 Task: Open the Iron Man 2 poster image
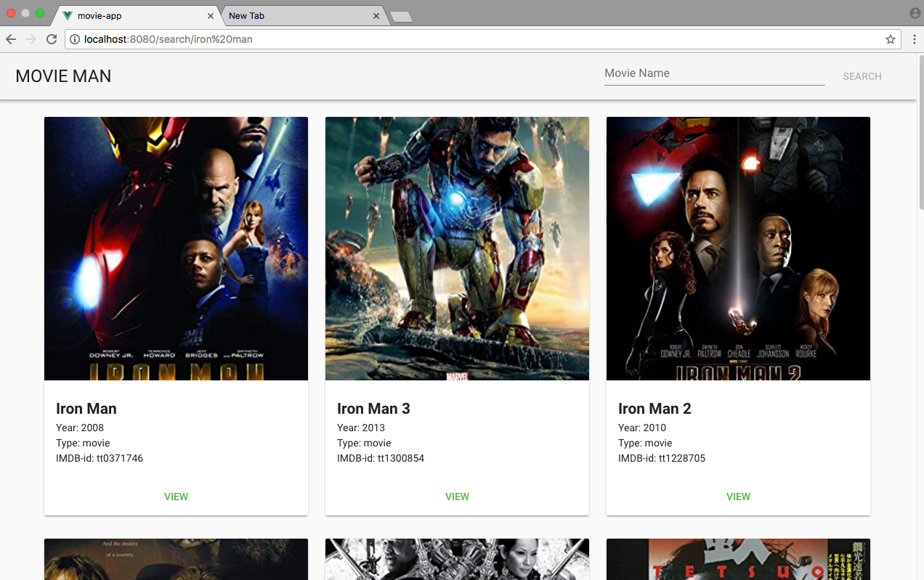(738, 248)
